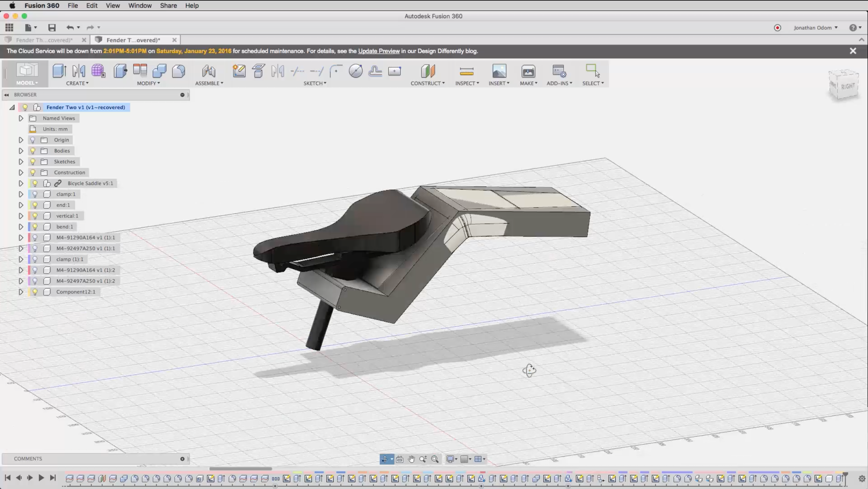Viewport: 868px width, 489px height.
Task: Click the Create Sketch icon
Action: tap(239, 71)
